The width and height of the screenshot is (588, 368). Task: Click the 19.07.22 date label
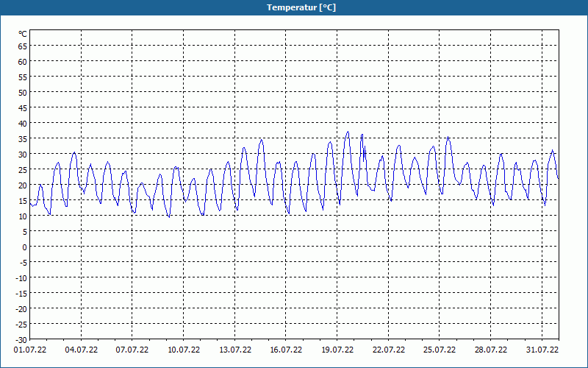coord(337,350)
